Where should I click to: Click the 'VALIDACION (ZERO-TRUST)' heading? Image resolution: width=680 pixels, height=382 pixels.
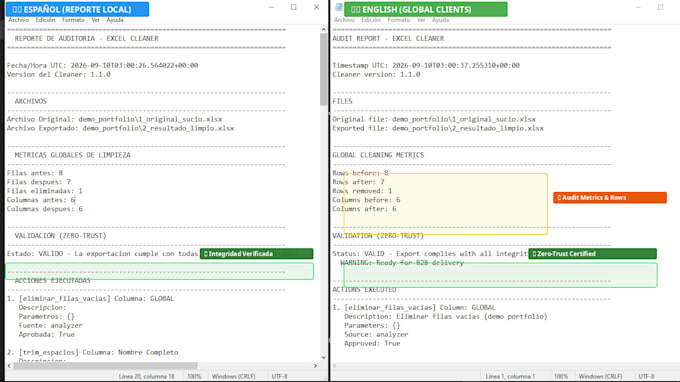point(60,236)
